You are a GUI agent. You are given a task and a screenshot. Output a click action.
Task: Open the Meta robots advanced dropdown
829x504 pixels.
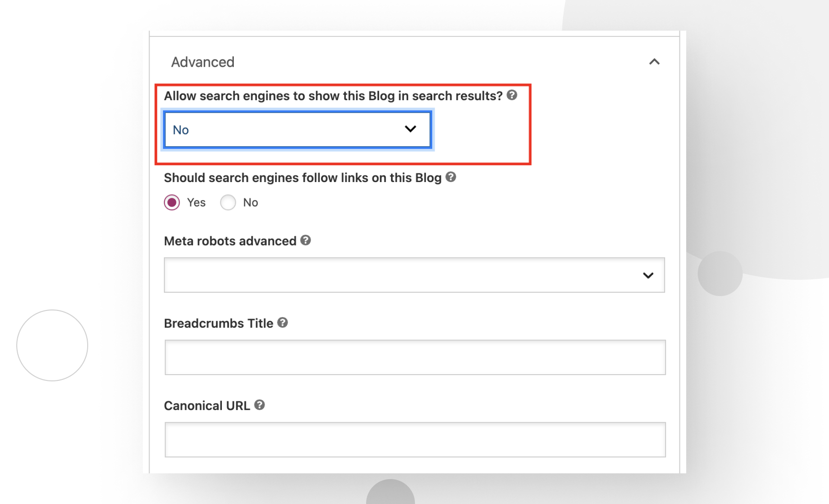pos(414,275)
